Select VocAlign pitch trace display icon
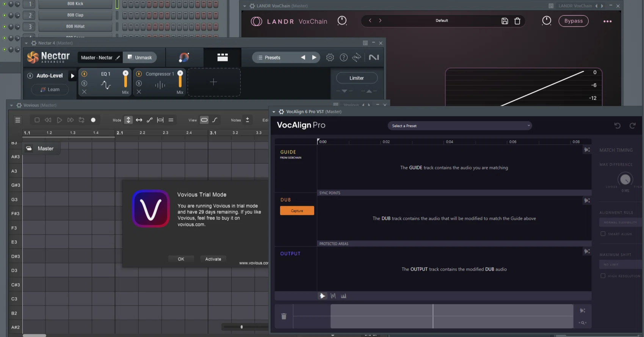Screen dimensions: 644x337 [333, 296]
